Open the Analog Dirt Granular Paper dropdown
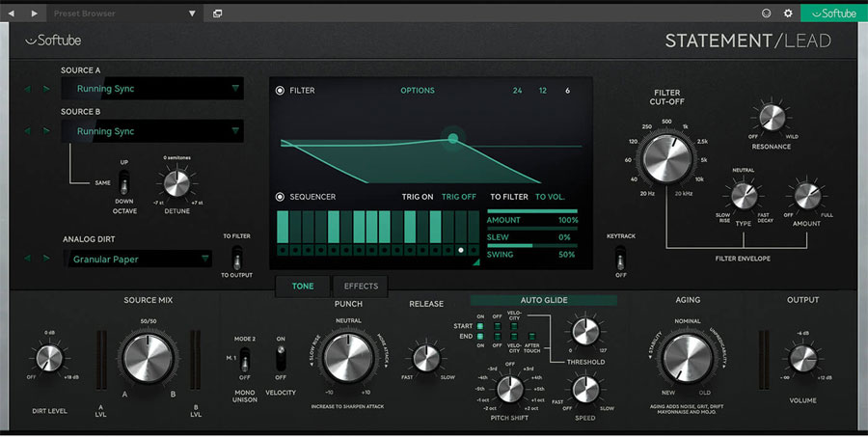 [137, 259]
